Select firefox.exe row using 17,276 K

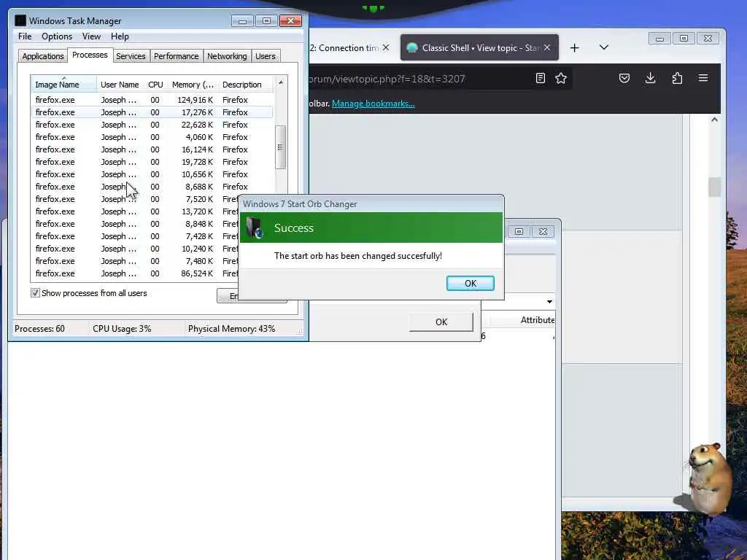tap(152, 112)
